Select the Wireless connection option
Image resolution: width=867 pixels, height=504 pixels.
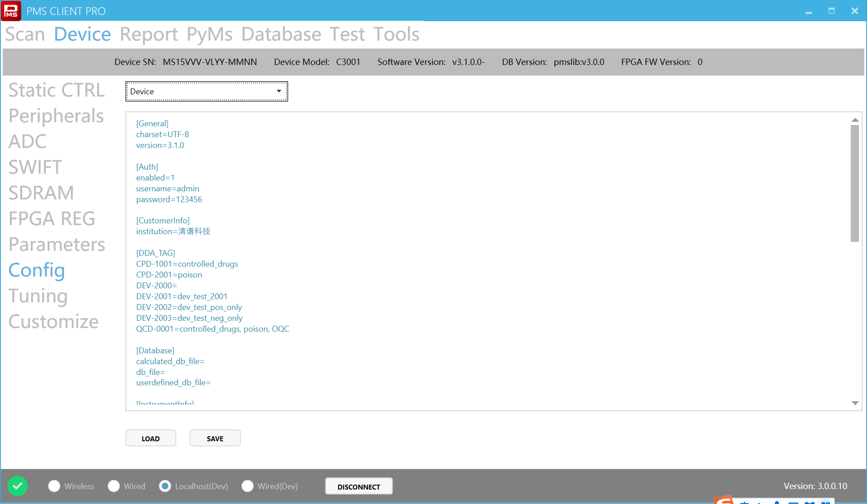point(54,486)
